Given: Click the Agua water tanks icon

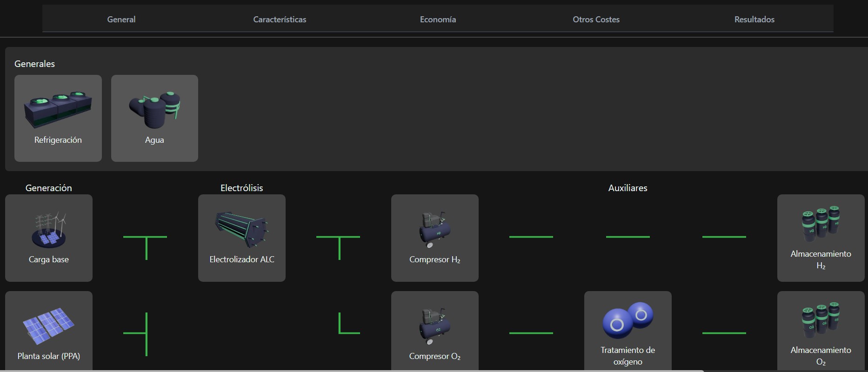Looking at the screenshot, I should (154, 110).
